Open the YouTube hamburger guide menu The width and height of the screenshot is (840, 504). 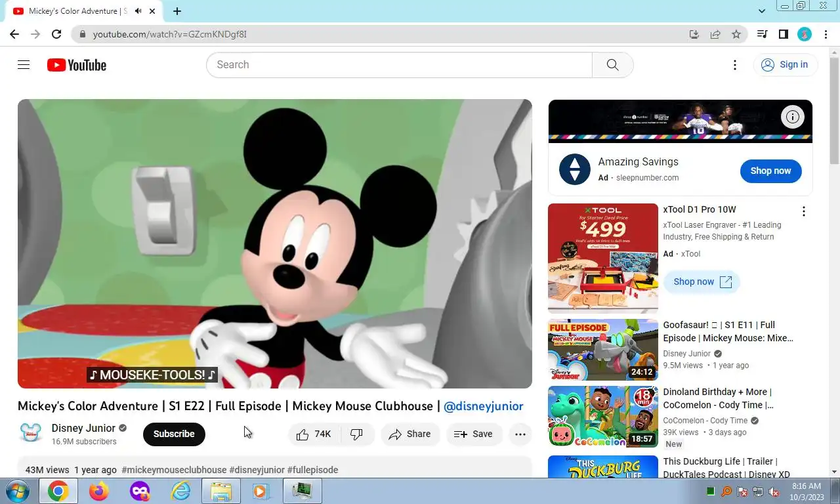pyautogui.click(x=24, y=64)
